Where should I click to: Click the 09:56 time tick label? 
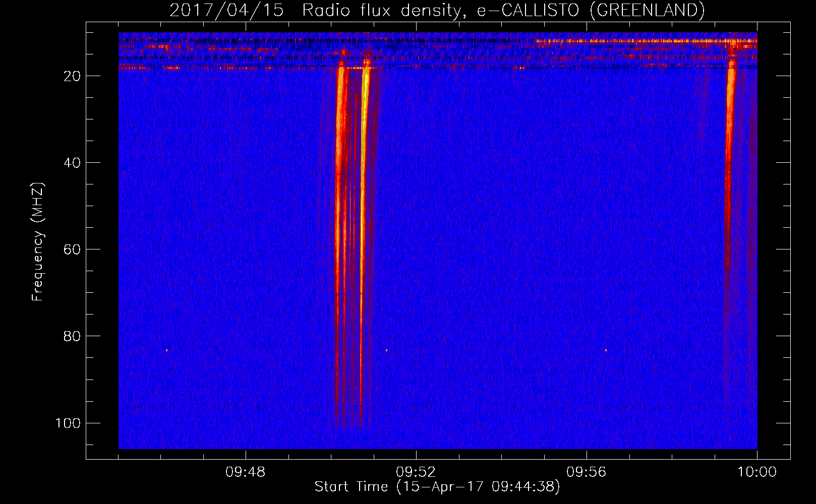pyautogui.click(x=587, y=472)
